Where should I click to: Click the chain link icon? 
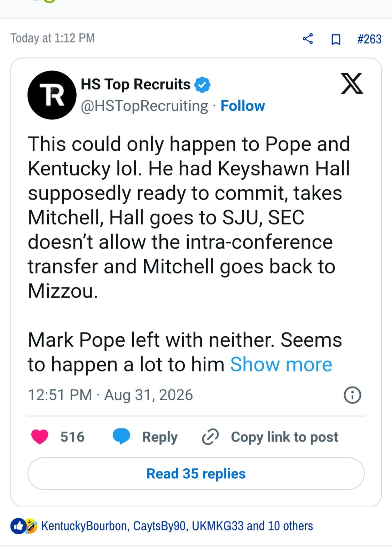pyautogui.click(x=210, y=437)
